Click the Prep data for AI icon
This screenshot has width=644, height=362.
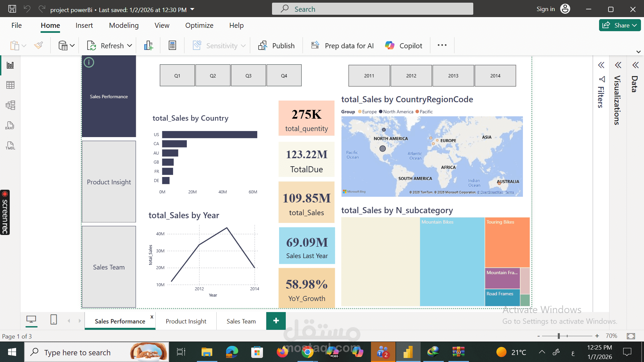(315, 45)
